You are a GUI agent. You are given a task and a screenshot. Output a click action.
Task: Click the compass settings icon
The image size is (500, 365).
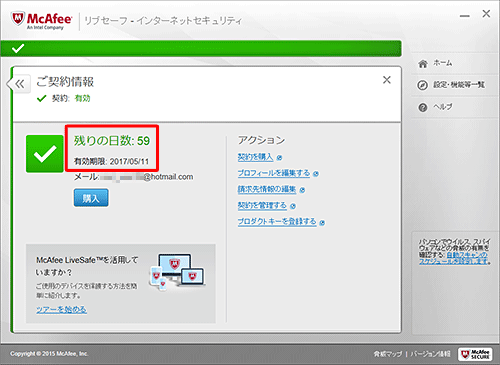422,85
